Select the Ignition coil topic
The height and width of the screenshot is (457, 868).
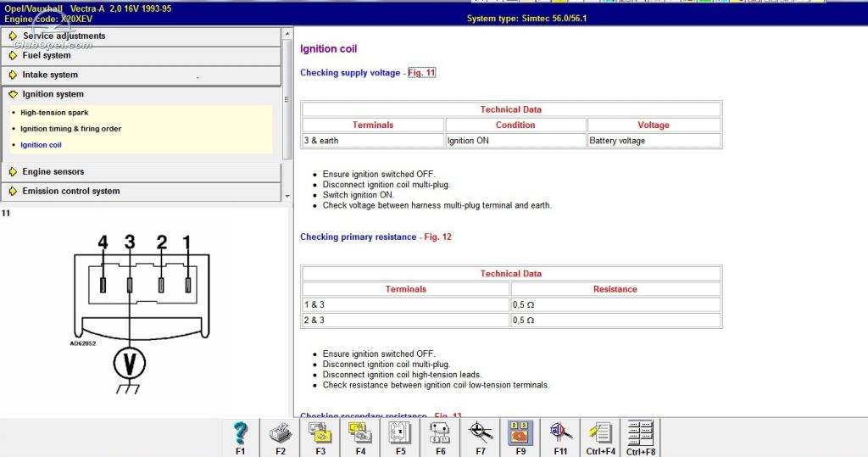[x=41, y=145]
